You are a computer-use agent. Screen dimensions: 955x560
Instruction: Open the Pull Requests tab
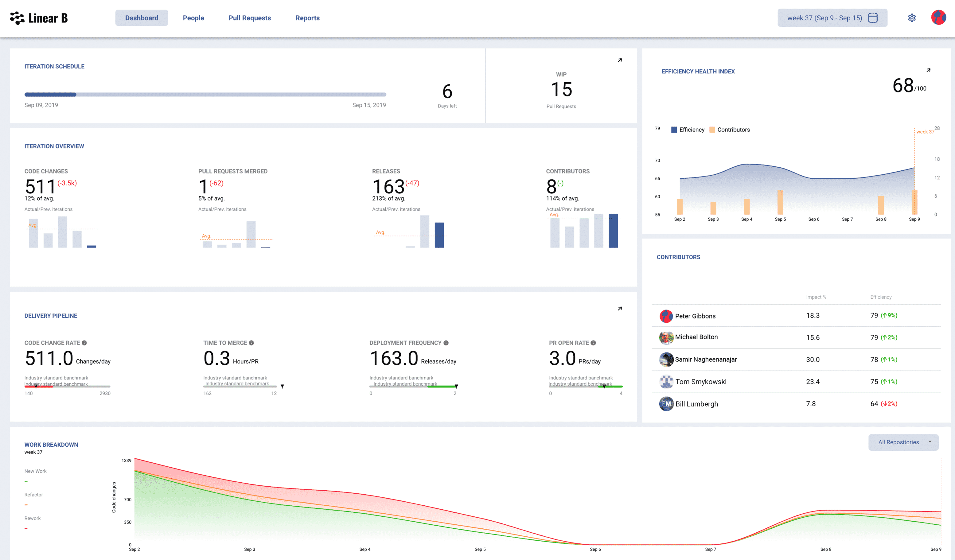coord(249,18)
